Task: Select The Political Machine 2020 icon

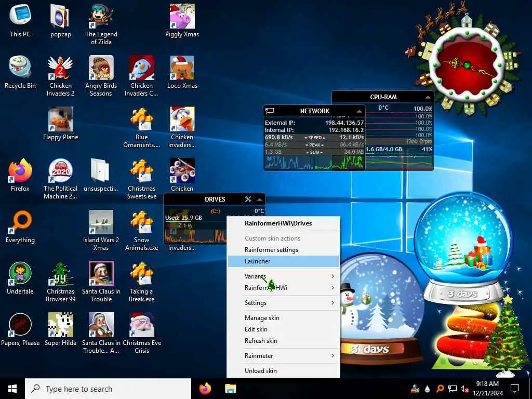Action: [60, 179]
